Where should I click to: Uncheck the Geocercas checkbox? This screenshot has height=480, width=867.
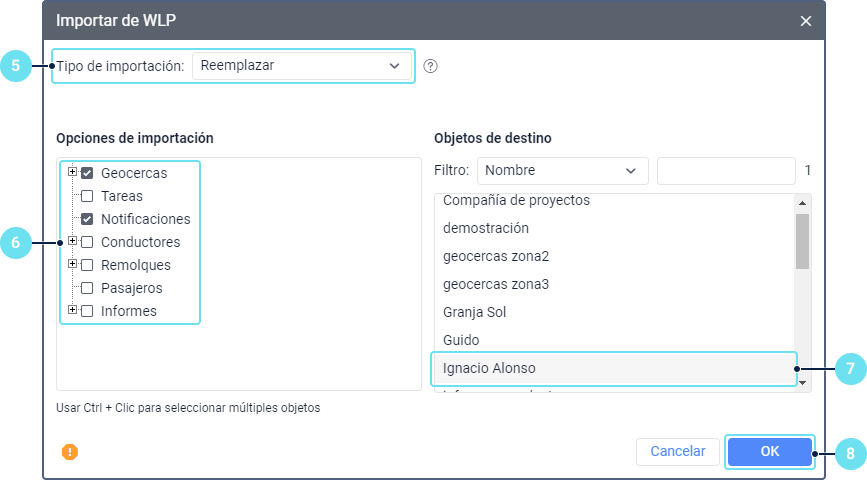[x=87, y=173]
